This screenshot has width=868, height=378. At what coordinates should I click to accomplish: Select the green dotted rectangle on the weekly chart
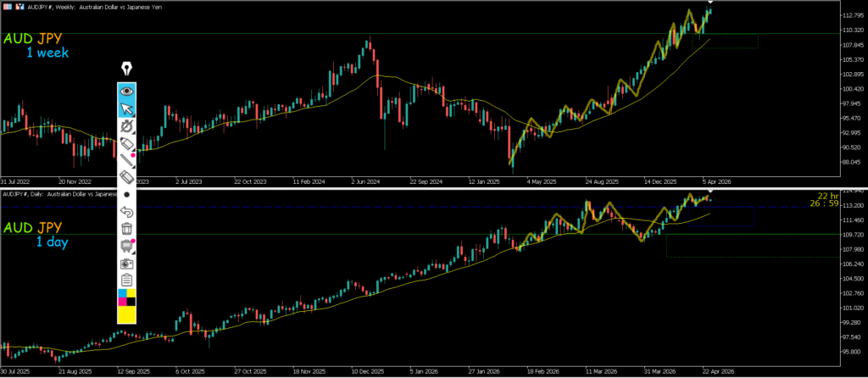point(725,41)
